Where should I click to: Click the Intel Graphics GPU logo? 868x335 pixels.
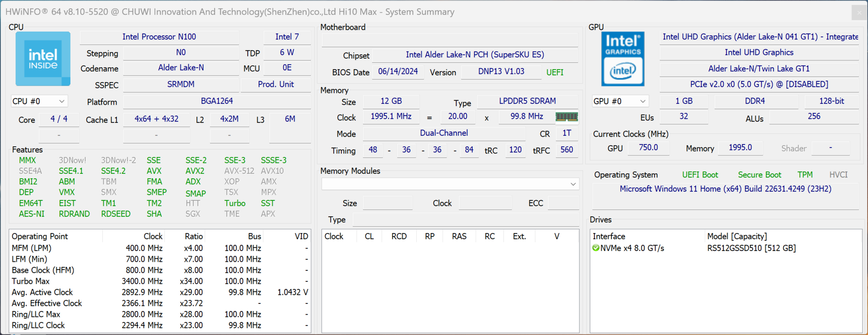click(623, 59)
